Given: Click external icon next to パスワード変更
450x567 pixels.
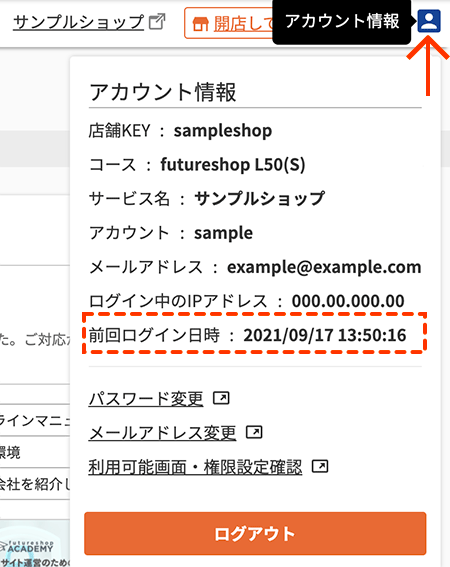Looking at the screenshot, I should click(x=221, y=398).
